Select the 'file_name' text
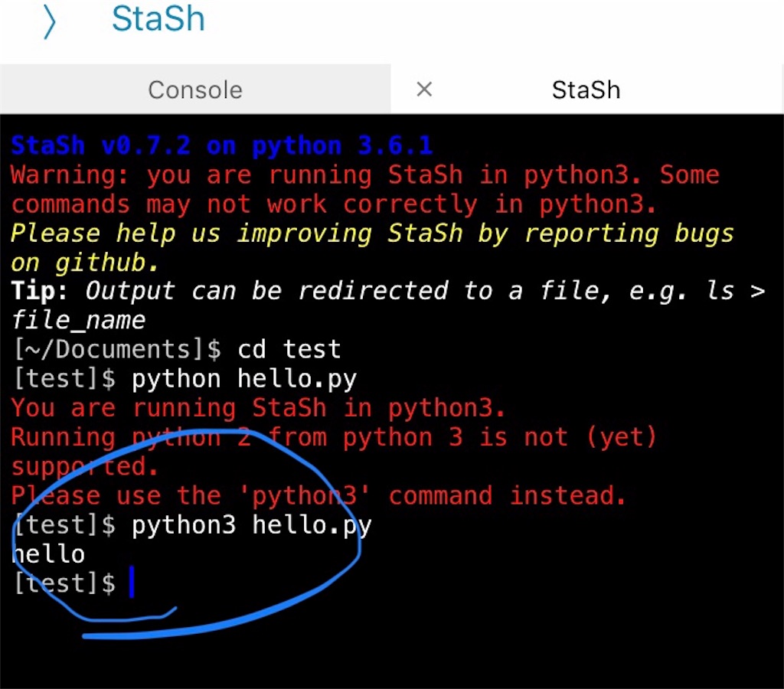The image size is (784, 689). [x=78, y=320]
